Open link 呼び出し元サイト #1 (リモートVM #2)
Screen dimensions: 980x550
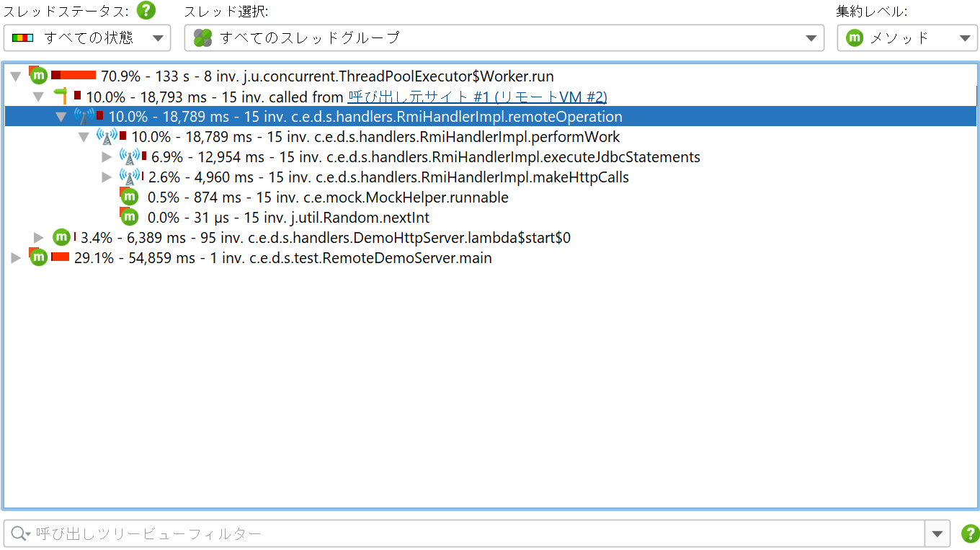click(x=477, y=97)
